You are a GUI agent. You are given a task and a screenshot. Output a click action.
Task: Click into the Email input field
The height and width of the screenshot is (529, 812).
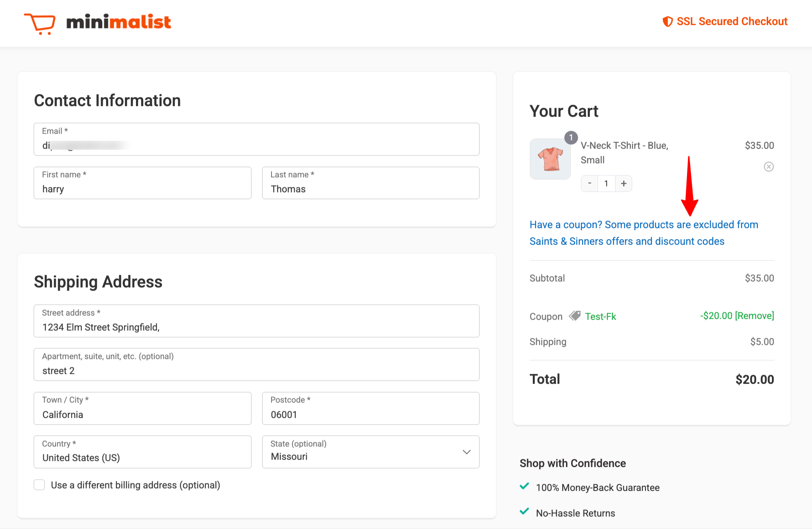coord(257,139)
